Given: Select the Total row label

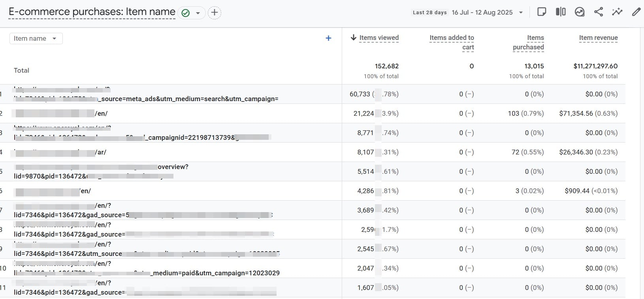Looking at the screenshot, I should (21, 70).
